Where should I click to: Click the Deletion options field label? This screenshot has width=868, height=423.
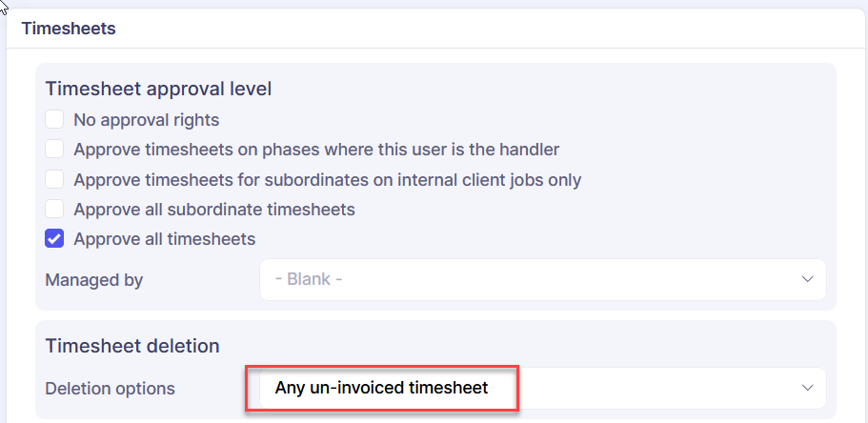click(x=110, y=388)
